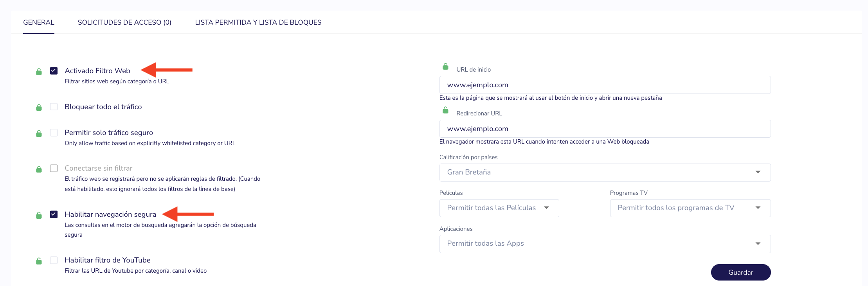Focus the Redirecionar URL input field
This screenshot has height=286, width=868.
605,129
